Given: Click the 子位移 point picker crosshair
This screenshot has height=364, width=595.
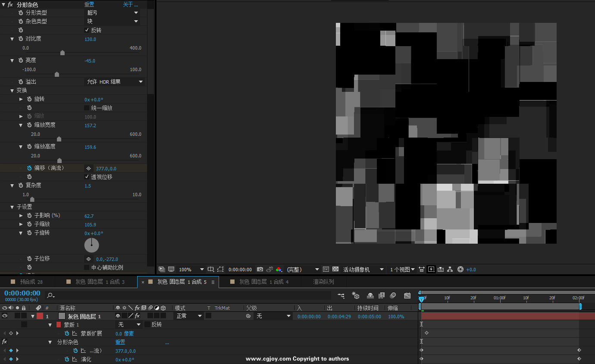Looking at the screenshot, I should point(89,259).
